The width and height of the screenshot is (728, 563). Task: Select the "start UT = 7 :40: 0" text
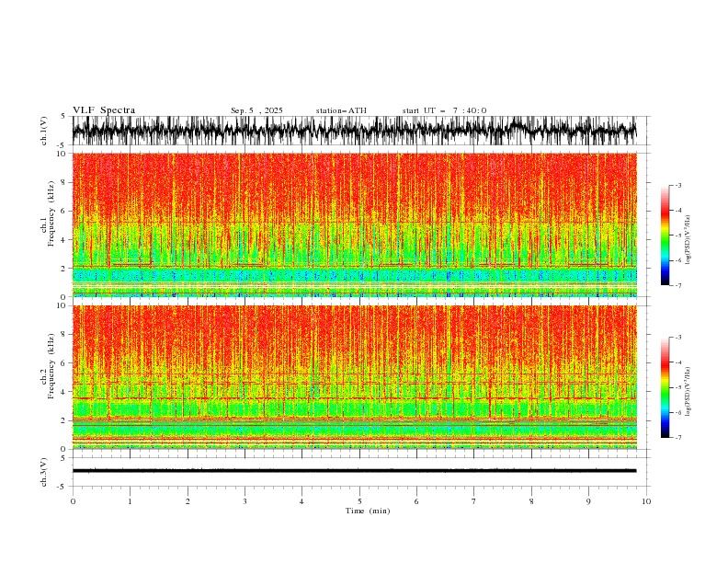[x=444, y=110]
